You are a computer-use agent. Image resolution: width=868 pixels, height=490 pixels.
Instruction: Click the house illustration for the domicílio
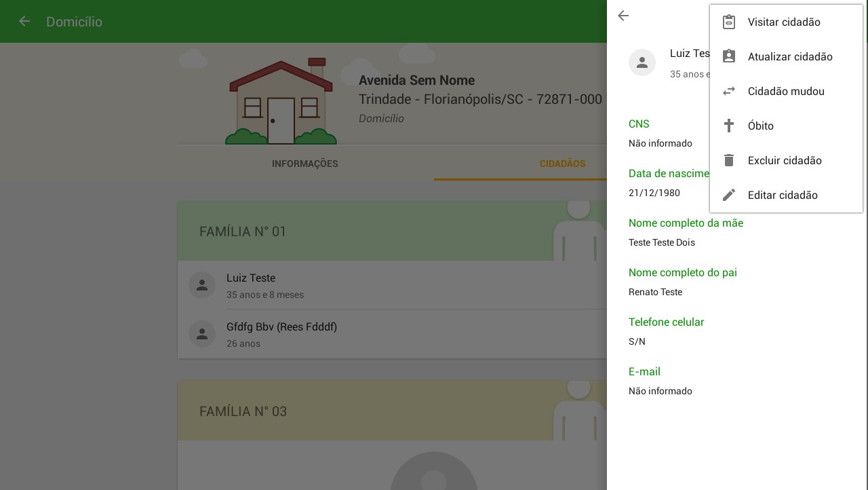pyautogui.click(x=281, y=101)
